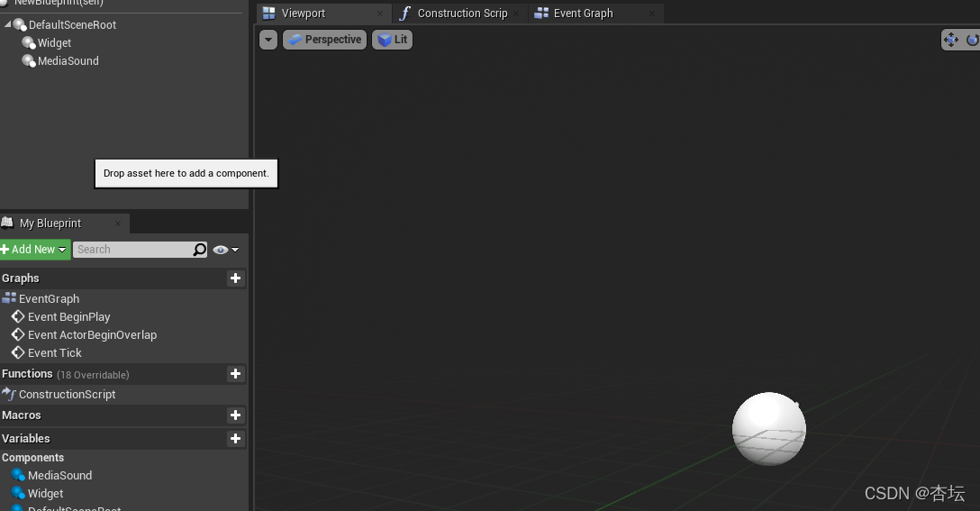980x511 pixels.
Task: Select Widget variable under Components
Action: tap(45, 494)
